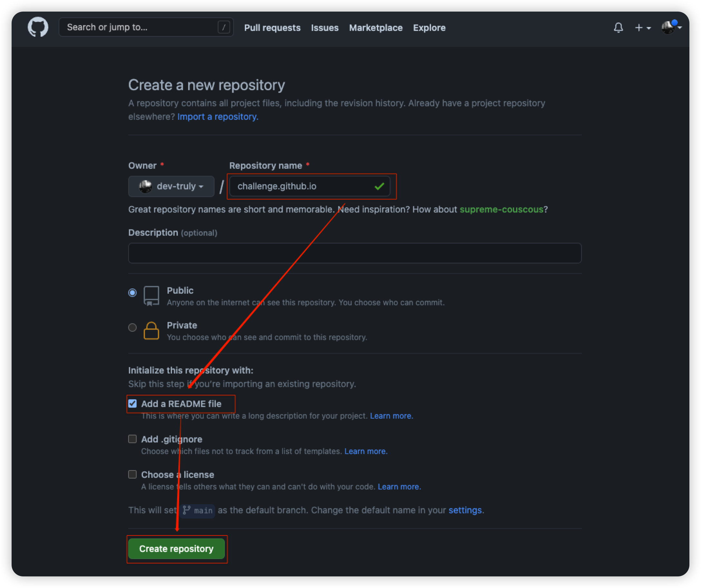Click the Public repository book icon
Viewport: 701px width, 588px height.
(x=151, y=296)
